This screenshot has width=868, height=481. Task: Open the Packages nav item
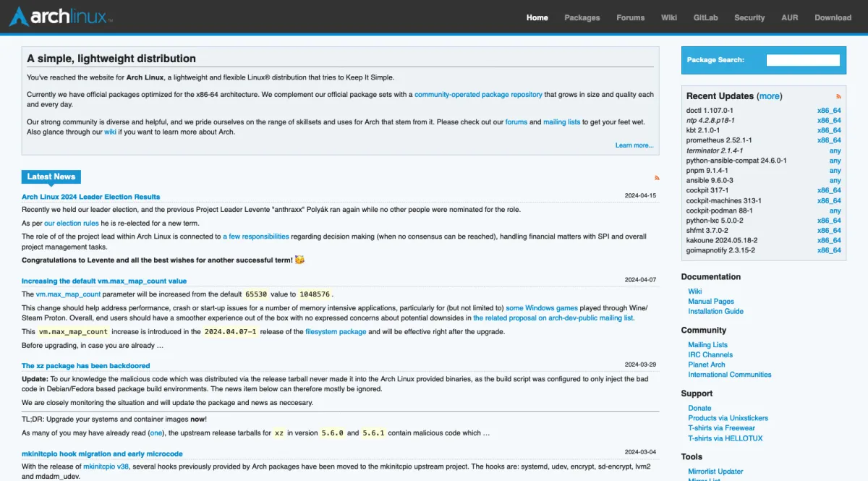coord(582,17)
